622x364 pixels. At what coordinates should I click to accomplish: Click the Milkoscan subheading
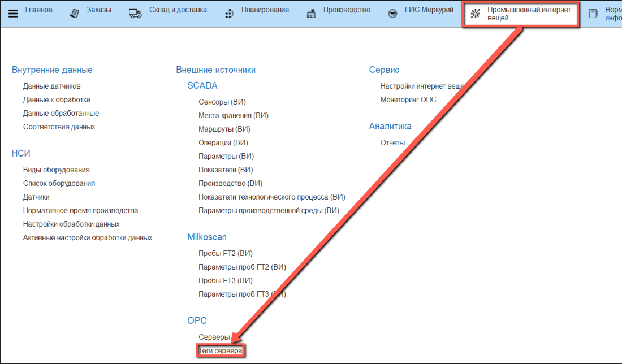tap(207, 237)
